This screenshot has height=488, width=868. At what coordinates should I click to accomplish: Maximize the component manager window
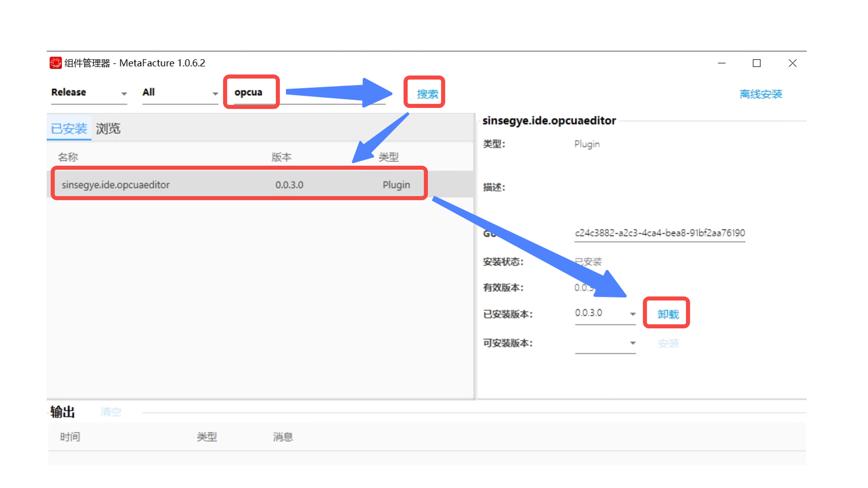(x=756, y=63)
